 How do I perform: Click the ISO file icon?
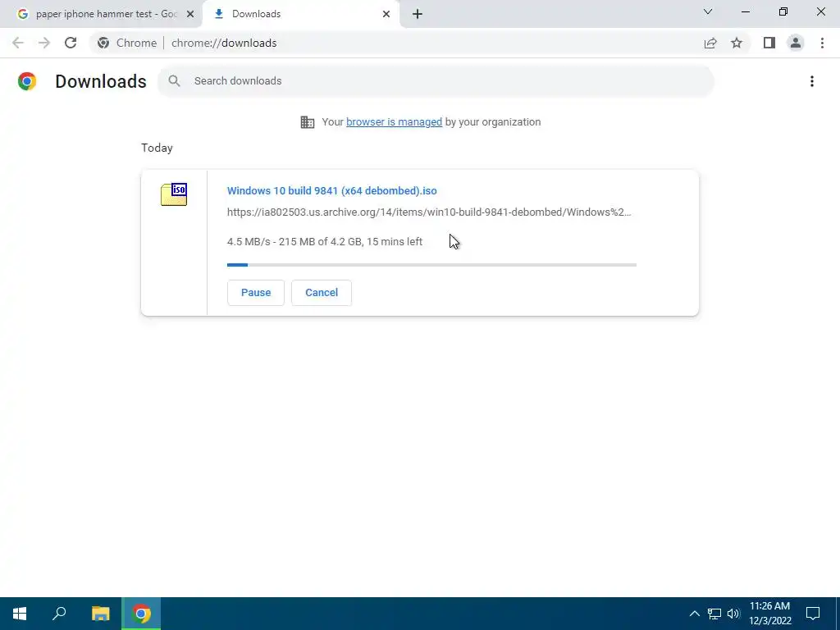click(174, 194)
